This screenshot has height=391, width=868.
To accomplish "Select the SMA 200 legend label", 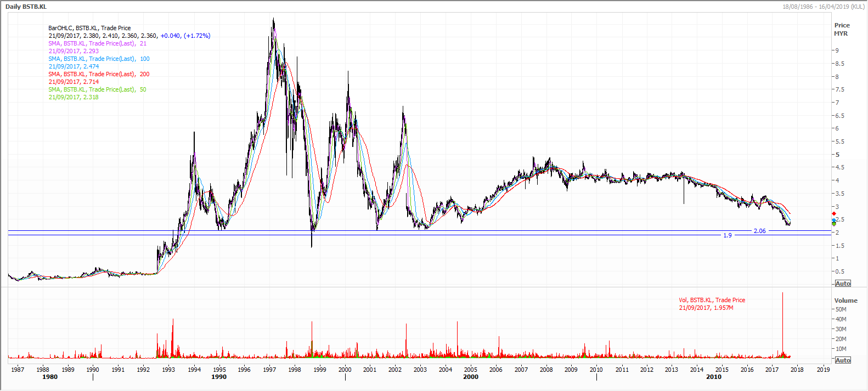I will pos(99,74).
